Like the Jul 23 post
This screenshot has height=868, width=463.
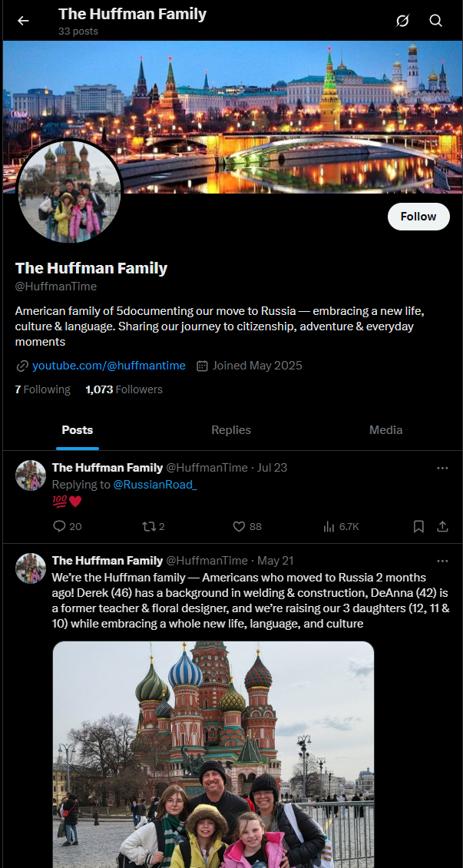click(246, 526)
